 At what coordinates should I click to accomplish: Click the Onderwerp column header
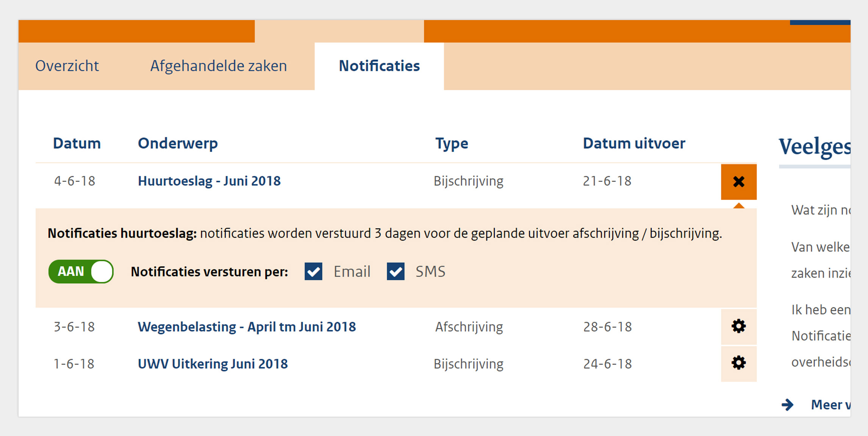tap(178, 144)
